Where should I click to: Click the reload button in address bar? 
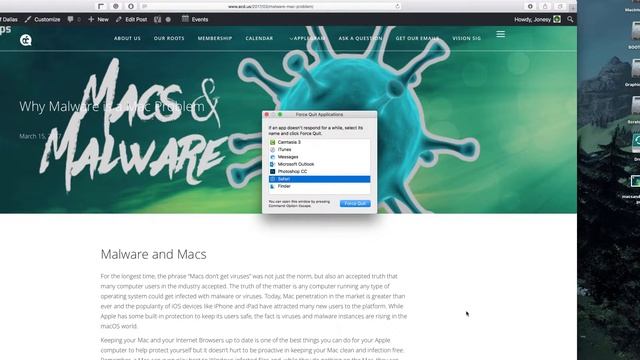click(397, 6)
